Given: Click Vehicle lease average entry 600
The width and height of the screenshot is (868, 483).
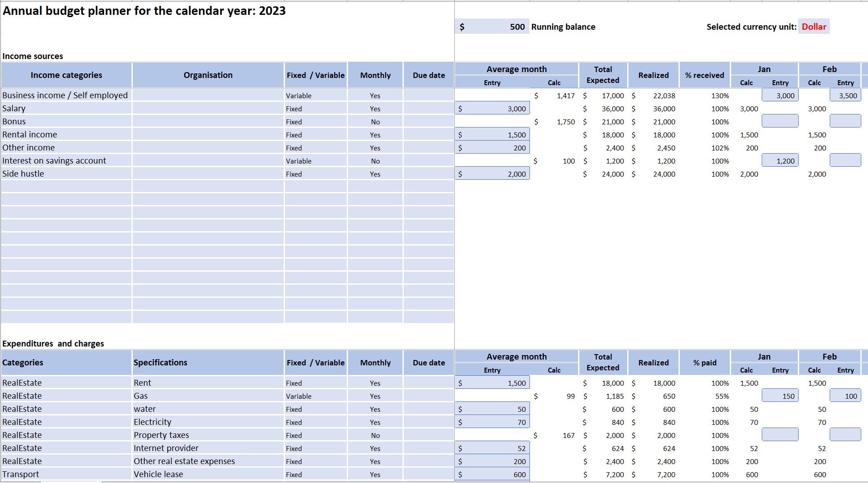Looking at the screenshot, I should point(492,474).
